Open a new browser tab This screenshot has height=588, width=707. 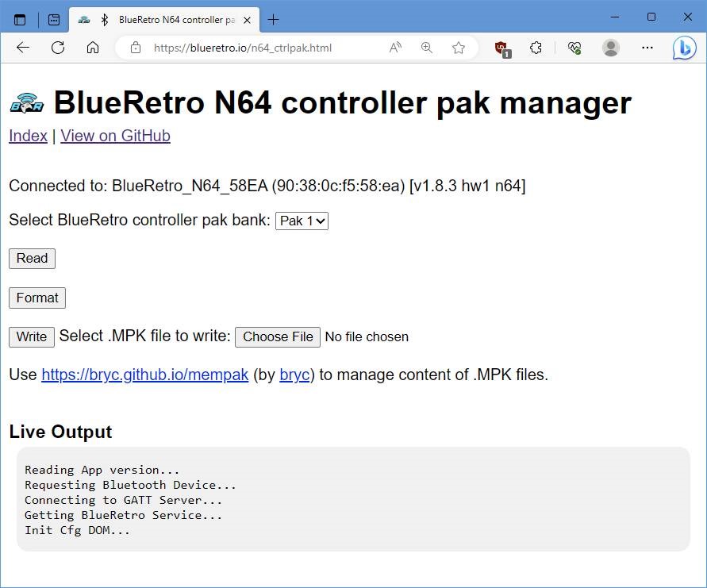pos(273,19)
